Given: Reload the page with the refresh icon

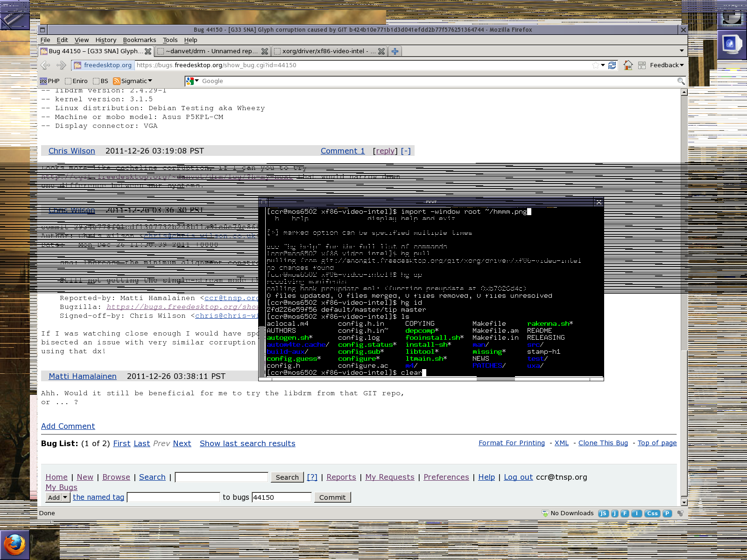Looking at the screenshot, I should tap(612, 65).
